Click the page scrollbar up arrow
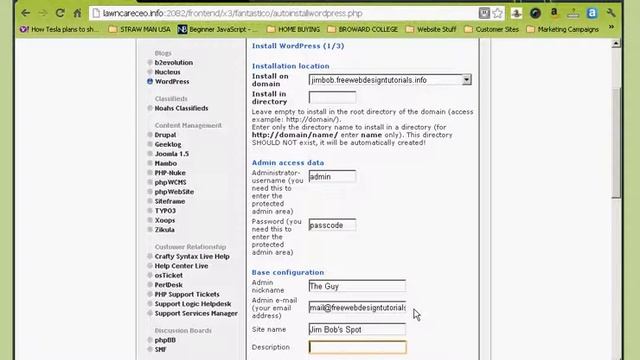Image resolution: width=640 pixels, height=360 pixels. tap(616, 43)
